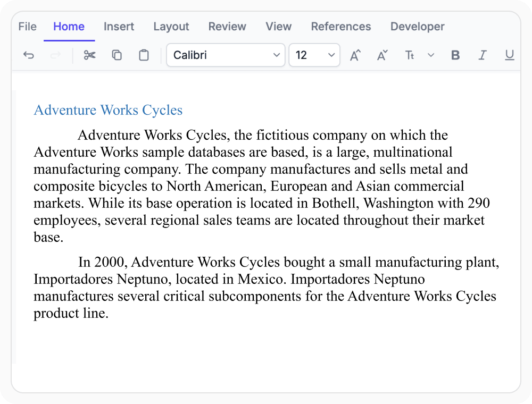532x404 pixels.
Task: Click the blue heading Adventure Works Cycles
Action: pyautogui.click(x=108, y=110)
